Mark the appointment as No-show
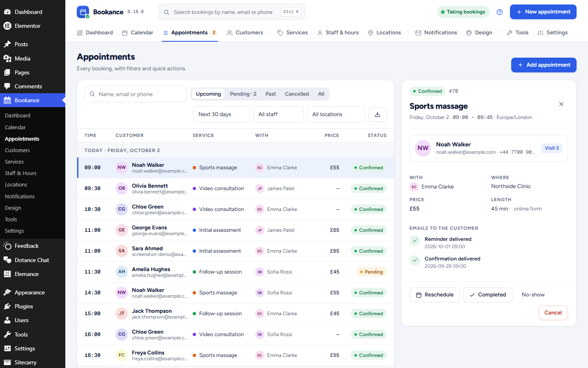 coord(533,295)
